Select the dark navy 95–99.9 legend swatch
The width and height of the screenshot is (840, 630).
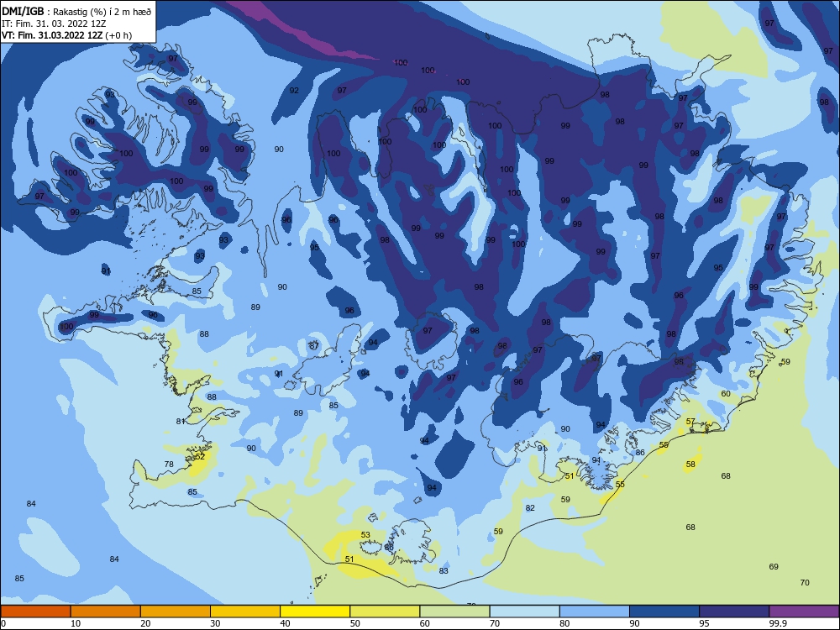click(x=734, y=612)
